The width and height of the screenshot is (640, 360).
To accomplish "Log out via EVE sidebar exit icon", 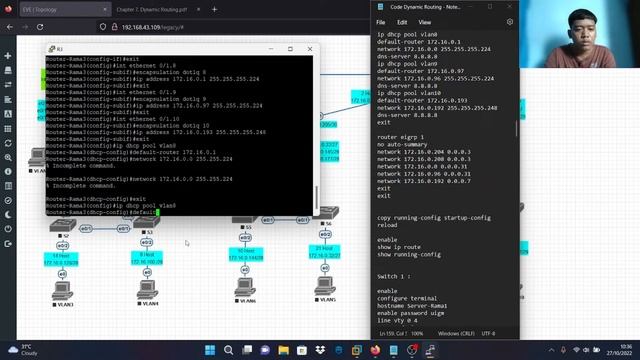I will click(8, 244).
